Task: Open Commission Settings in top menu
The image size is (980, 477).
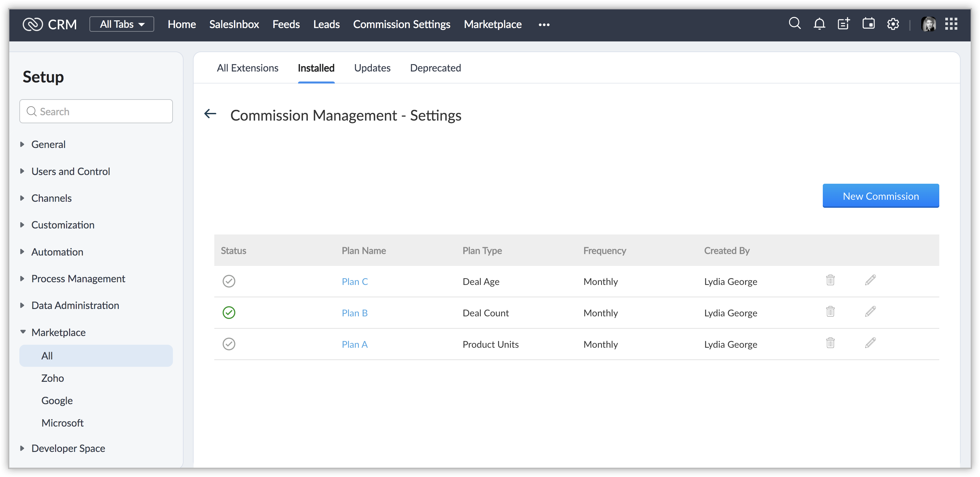Action: [401, 24]
